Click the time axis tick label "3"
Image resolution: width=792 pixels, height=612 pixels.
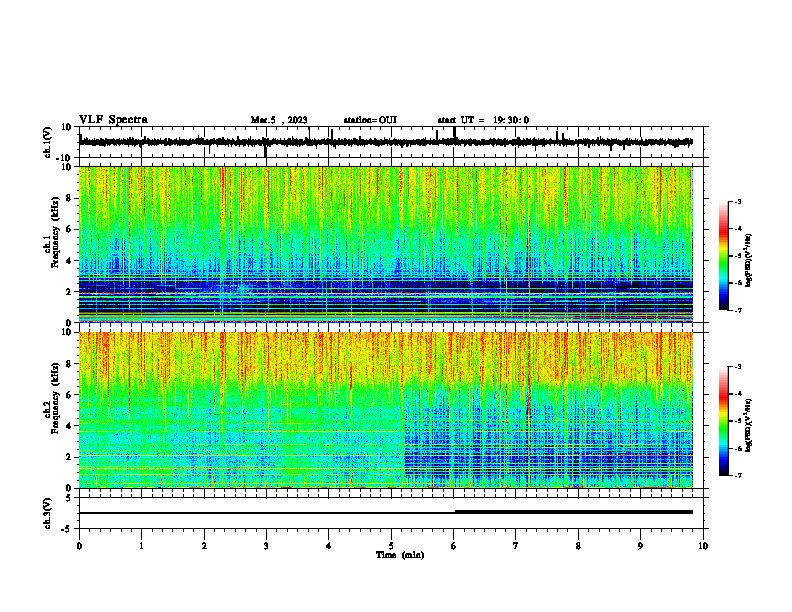pyautogui.click(x=266, y=546)
